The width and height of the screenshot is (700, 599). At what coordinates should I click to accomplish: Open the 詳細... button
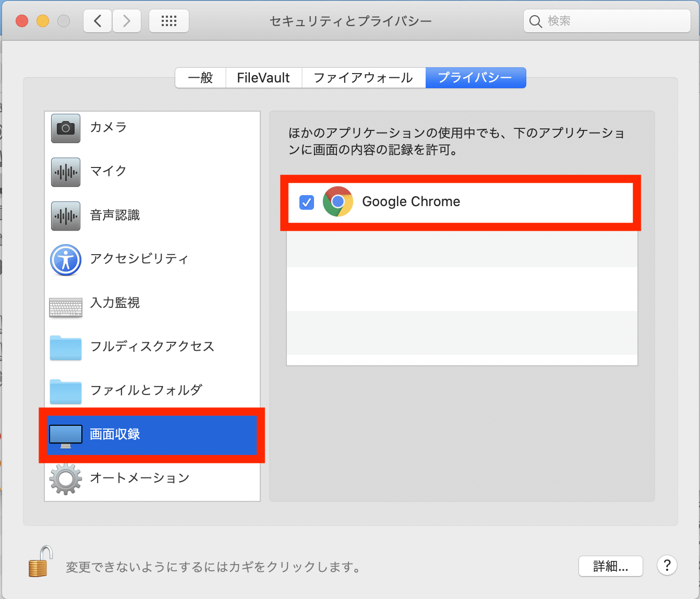pyautogui.click(x=611, y=566)
